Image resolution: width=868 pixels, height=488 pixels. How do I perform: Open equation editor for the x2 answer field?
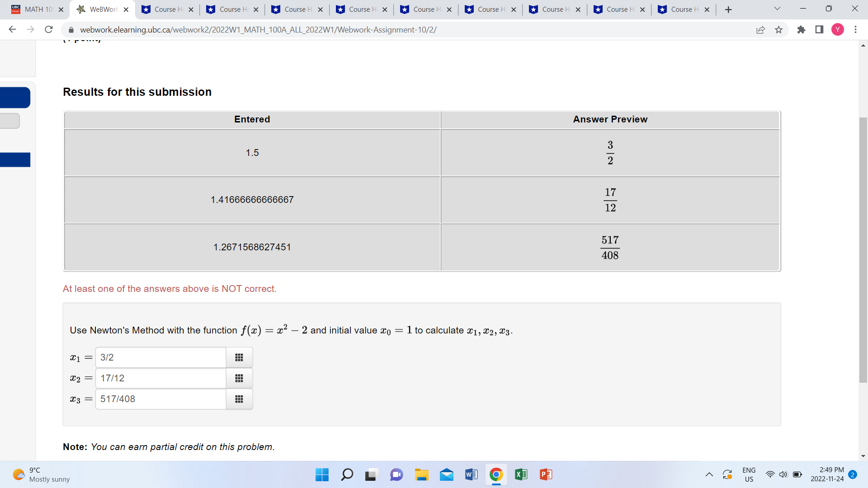click(x=239, y=378)
